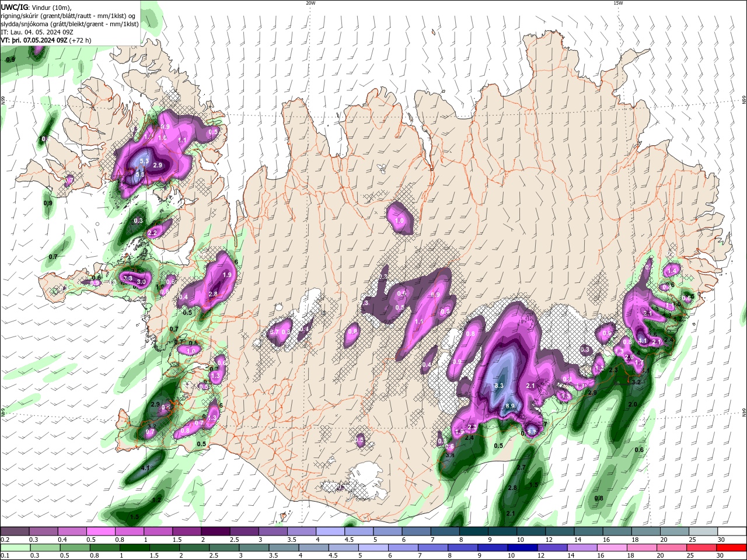747x560 pixels.
Task: Select the snow legend swatch between 1.5 and 2
Action: tap(187, 531)
